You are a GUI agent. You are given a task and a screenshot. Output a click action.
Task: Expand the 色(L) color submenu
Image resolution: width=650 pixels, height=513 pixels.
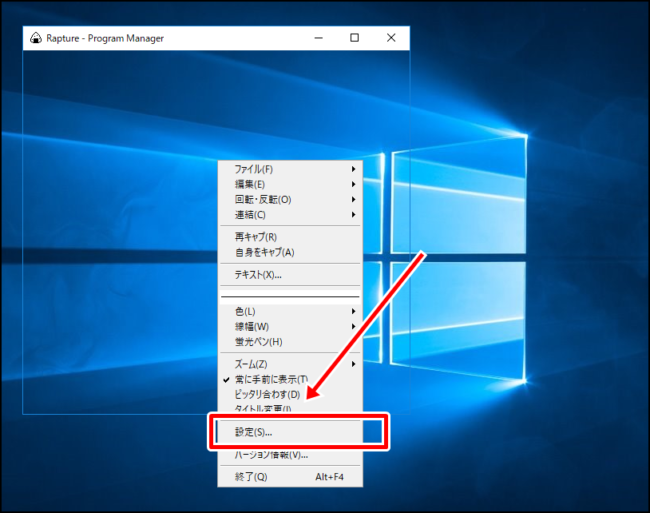point(290,311)
